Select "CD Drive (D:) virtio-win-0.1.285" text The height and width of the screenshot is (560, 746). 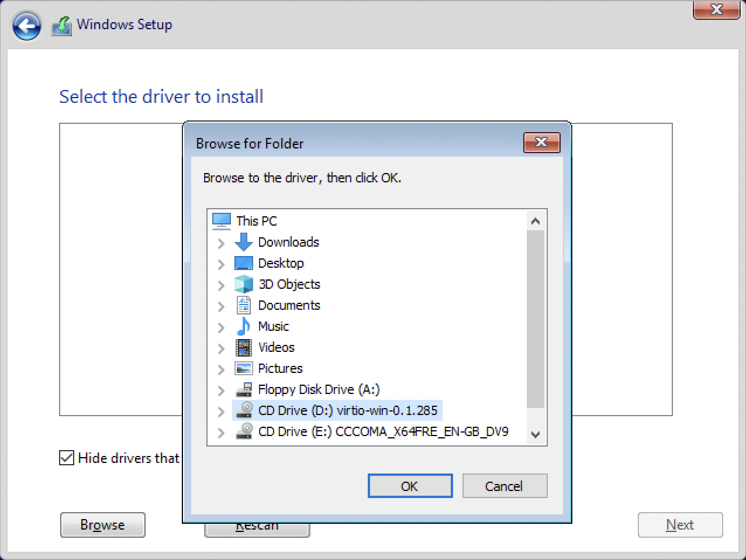[x=348, y=410]
